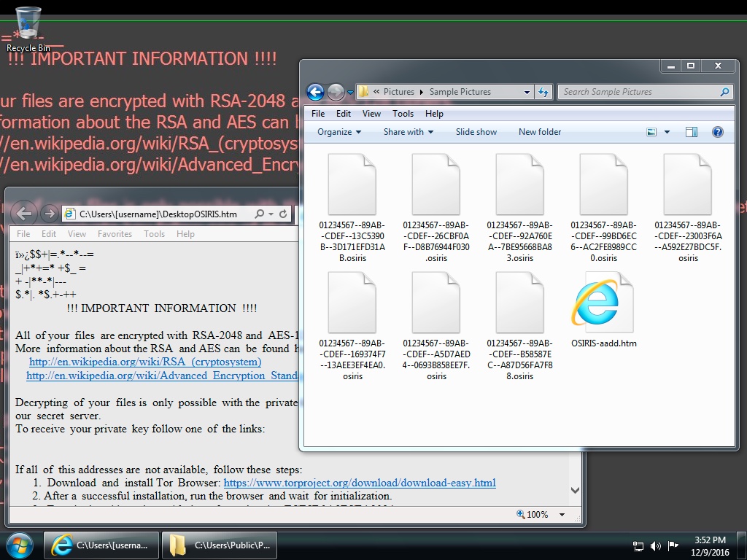Click the volume speaker tray icon
The image size is (747, 560).
click(x=655, y=545)
